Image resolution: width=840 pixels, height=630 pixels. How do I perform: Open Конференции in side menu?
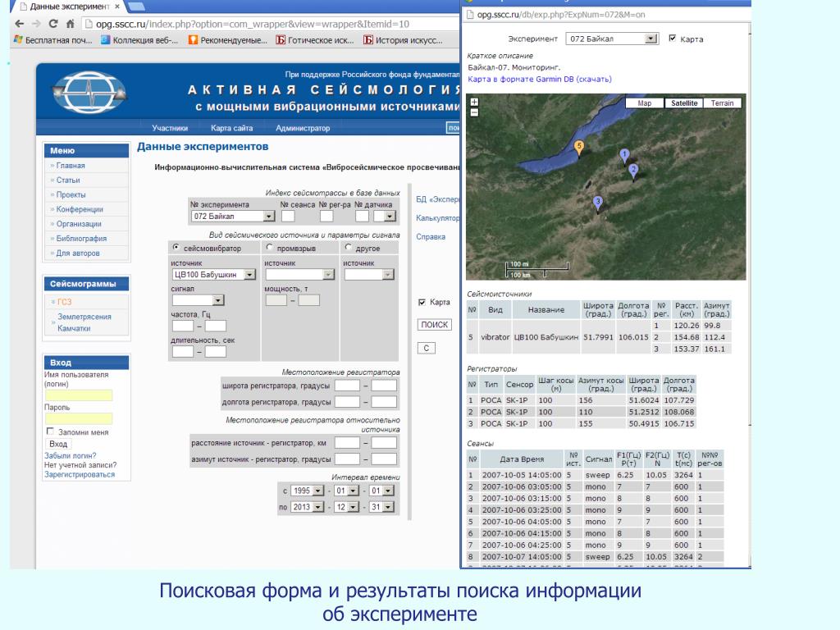pos(80,209)
